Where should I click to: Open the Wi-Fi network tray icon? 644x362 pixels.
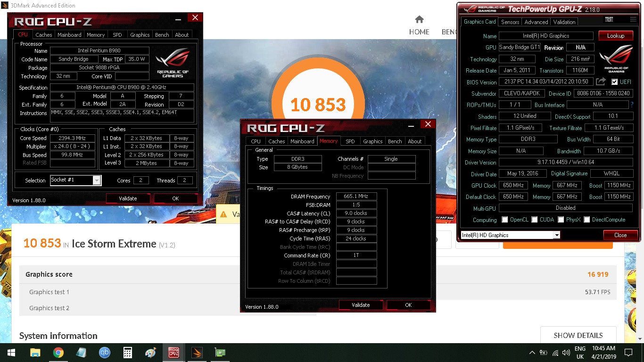555,352
